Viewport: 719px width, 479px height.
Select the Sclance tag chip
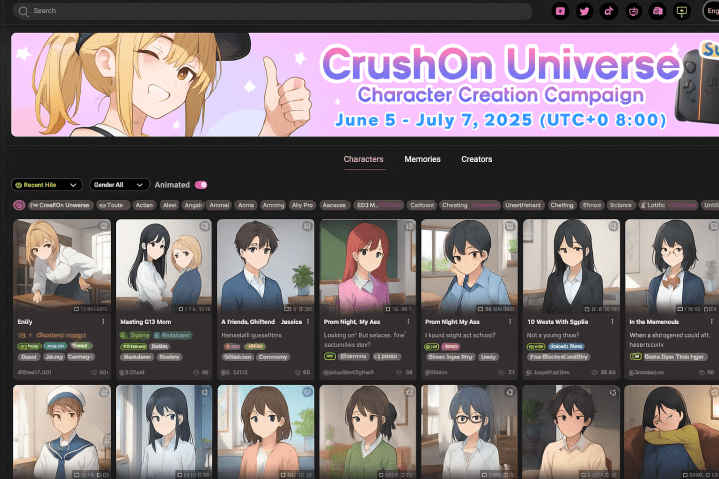coord(620,205)
